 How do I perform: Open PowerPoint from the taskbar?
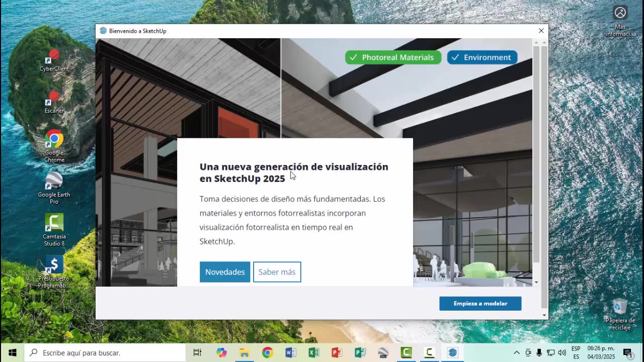(x=337, y=353)
